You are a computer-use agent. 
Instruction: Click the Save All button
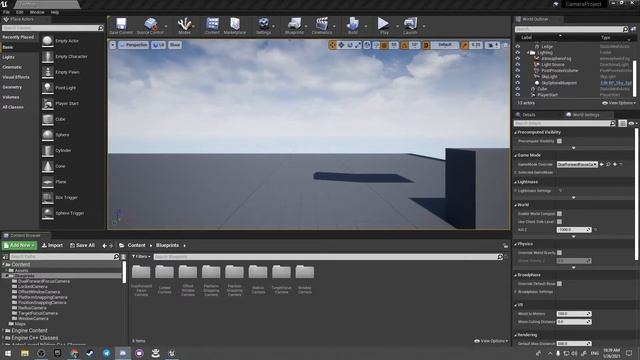tap(82, 245)
